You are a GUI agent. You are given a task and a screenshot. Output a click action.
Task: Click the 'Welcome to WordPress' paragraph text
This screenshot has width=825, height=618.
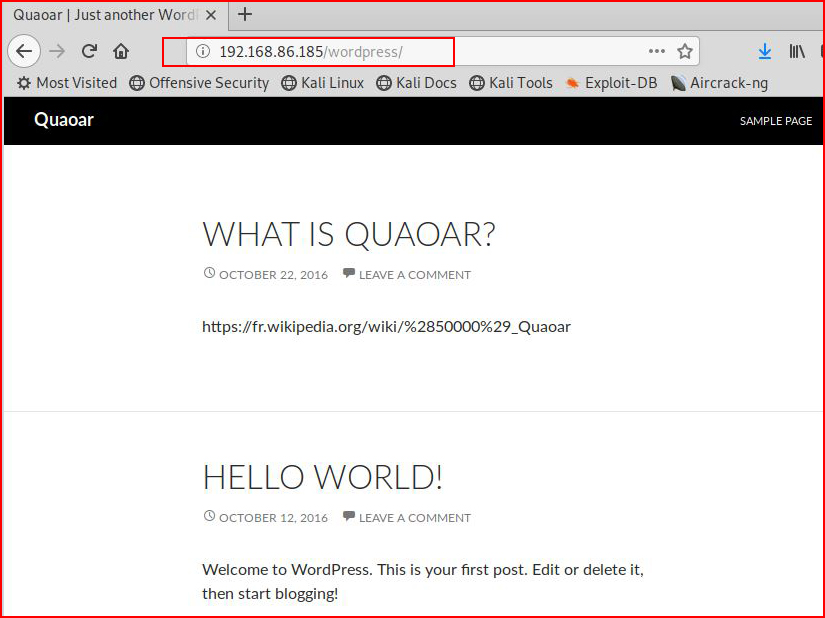(x=423, y=581)
